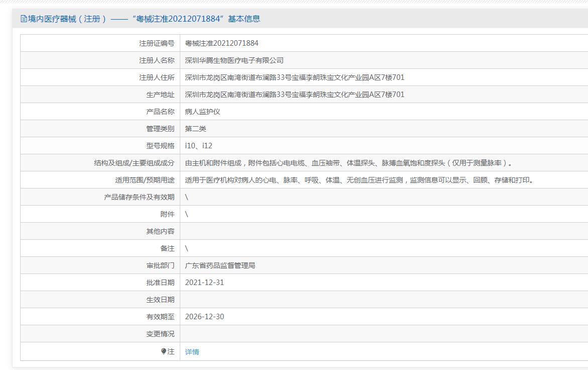Click the 型号规格 label cell
Screen dimensions: 588x370
pos(100,146)
